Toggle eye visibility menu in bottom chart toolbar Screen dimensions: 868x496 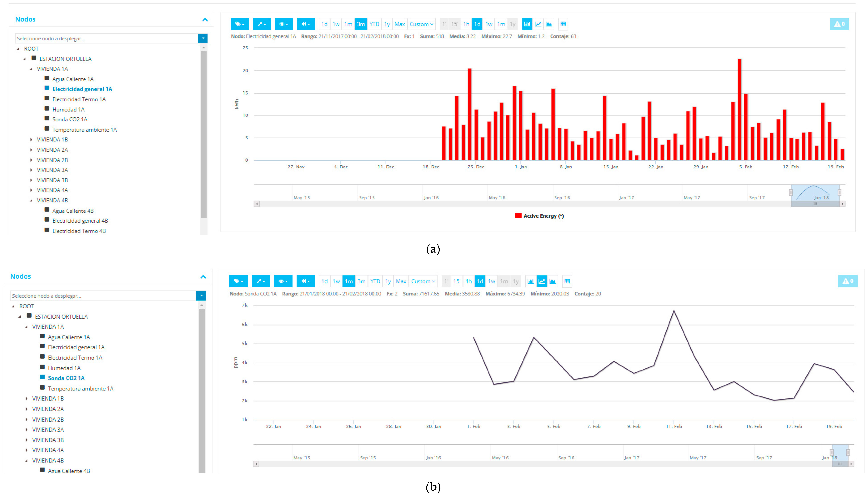(283, 281)
